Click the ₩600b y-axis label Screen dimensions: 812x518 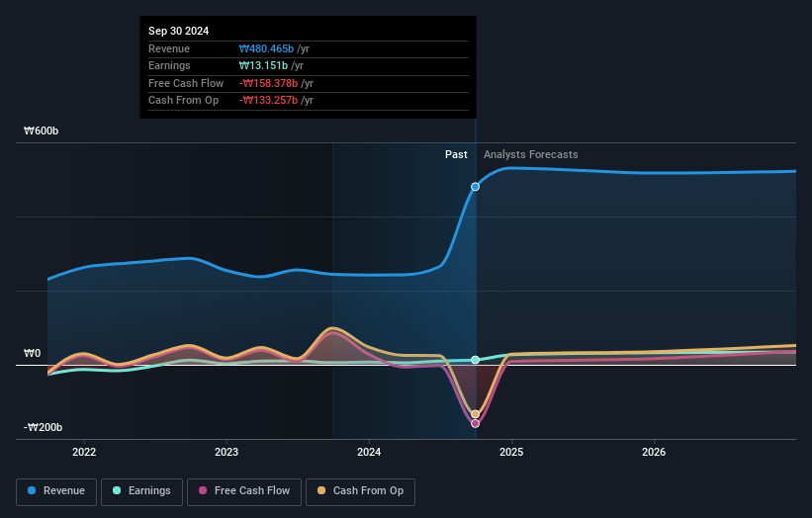point(41,130)
